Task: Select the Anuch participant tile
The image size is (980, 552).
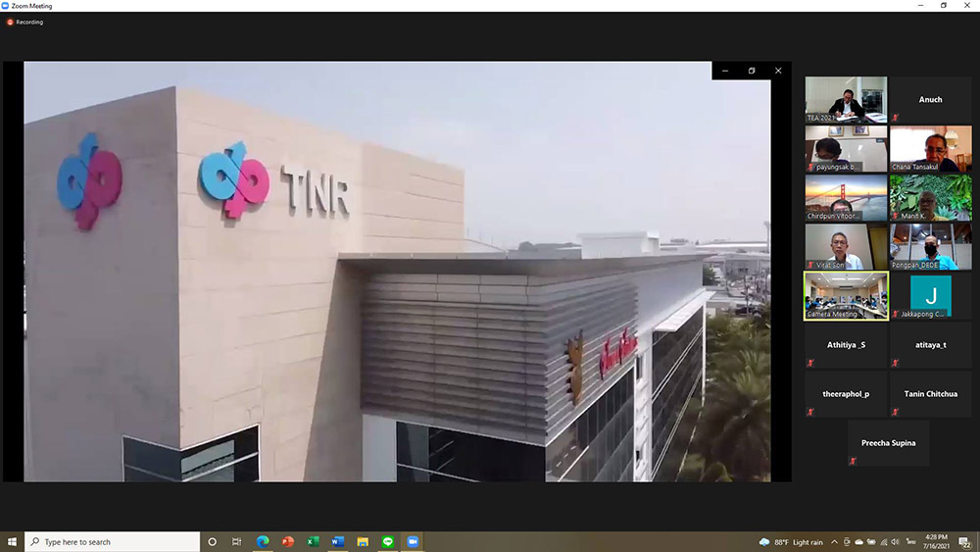Action: coord(930,99)
